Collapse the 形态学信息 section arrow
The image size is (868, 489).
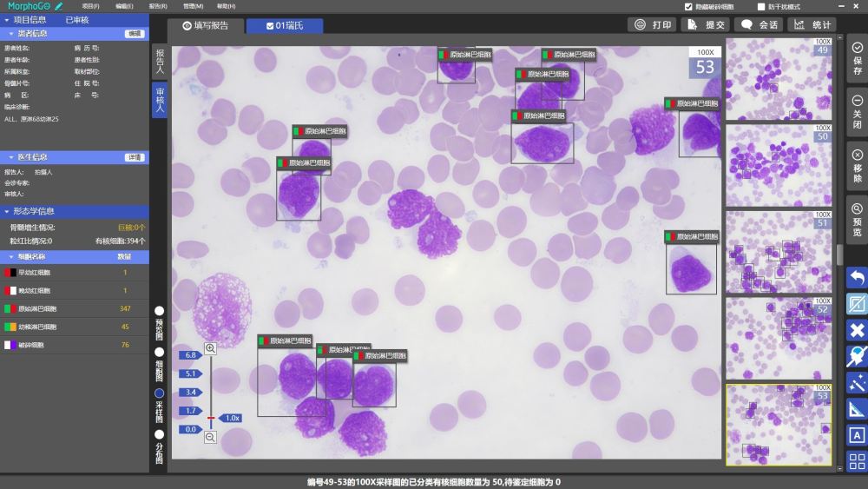[7, 211]
